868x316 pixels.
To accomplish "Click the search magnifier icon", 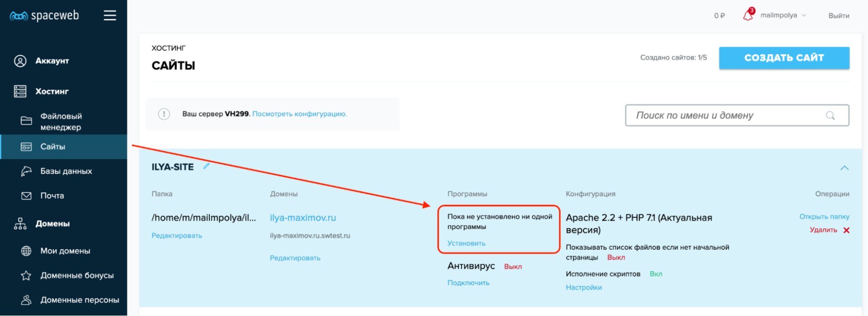I will pos(830,116).
